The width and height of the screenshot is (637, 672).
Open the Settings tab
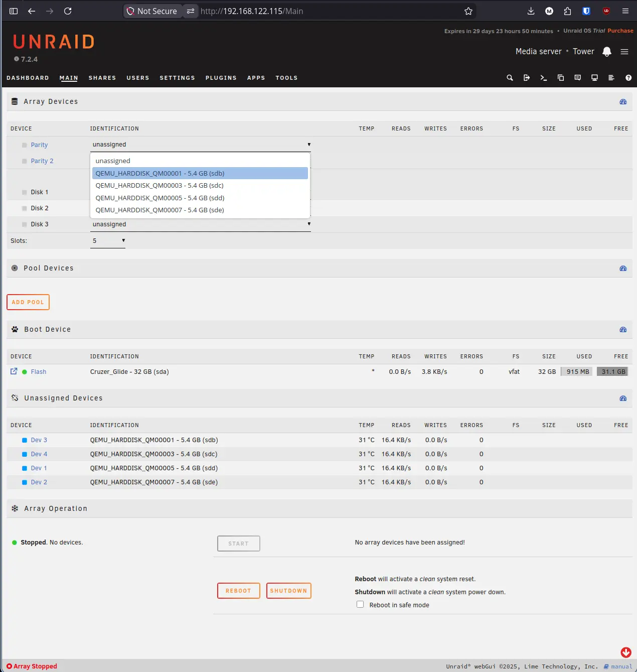tap(177, 78)
